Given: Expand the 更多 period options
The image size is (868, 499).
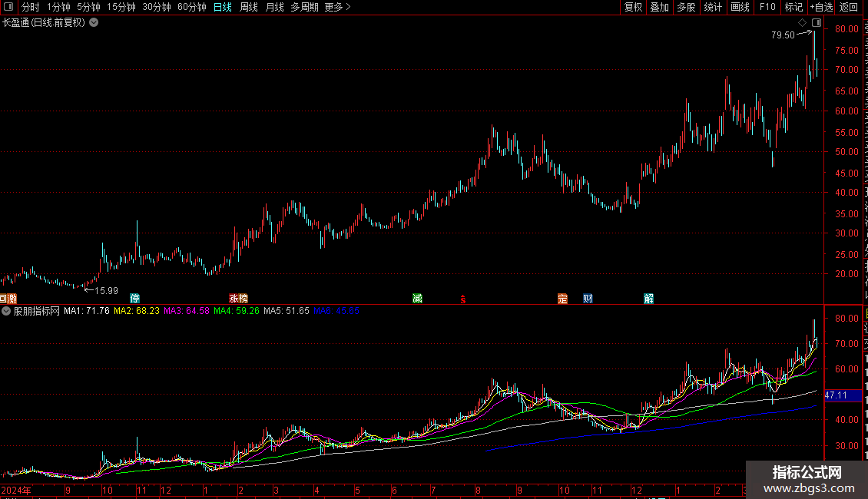Looking at the screenshot, I should pyautogui.click(x=338, y=7).
